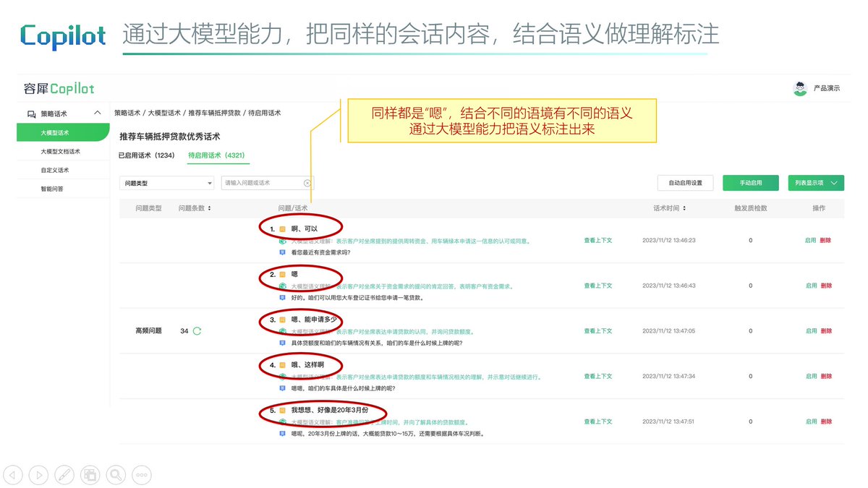Click the 自动启用设置 button

click(x=685, y=183)
